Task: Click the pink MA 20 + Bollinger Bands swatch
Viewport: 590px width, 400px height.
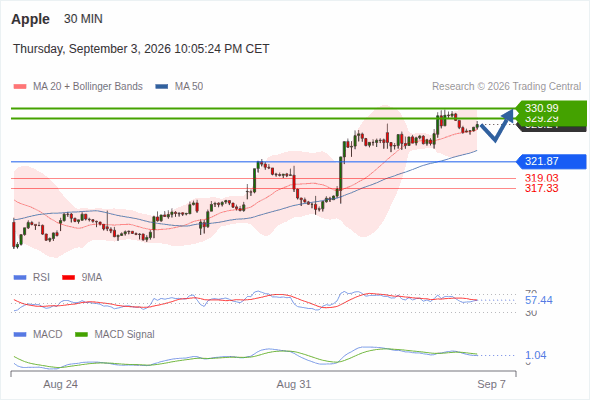Action: [x=20, y=87]
